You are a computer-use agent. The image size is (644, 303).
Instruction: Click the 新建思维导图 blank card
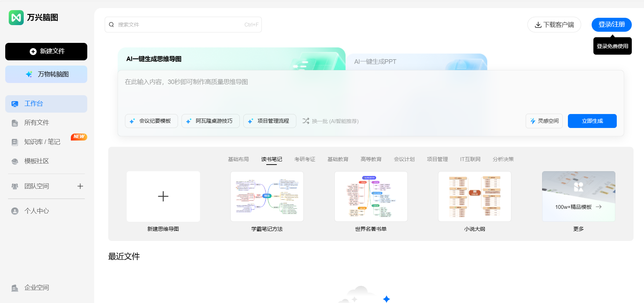pyautogui.click(x=163, y=196)
